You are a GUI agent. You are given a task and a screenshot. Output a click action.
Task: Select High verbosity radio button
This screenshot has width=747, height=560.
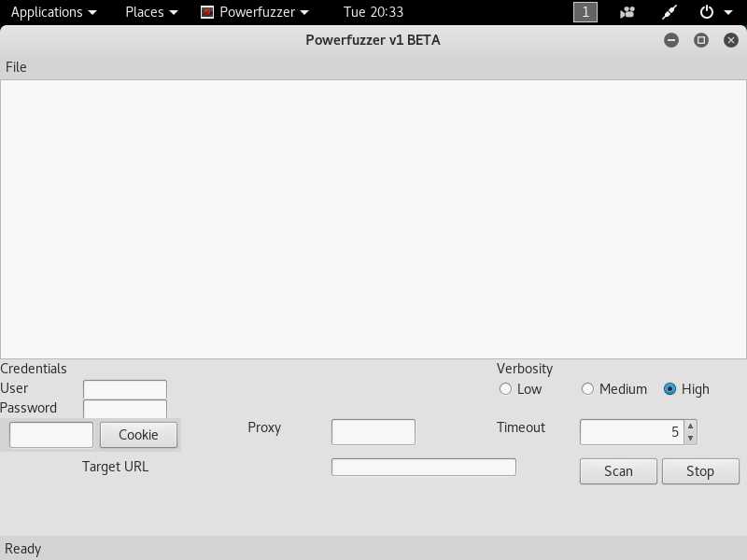[669, 389]
